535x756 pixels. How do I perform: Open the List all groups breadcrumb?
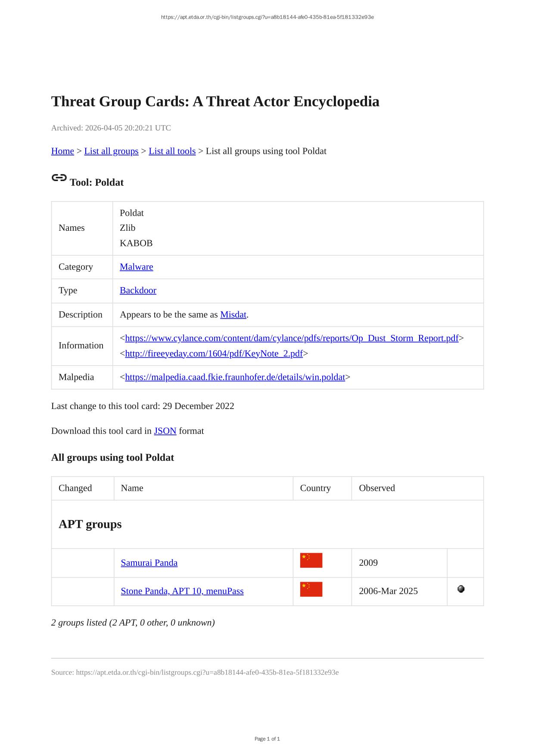pyautogui.click(x=111, y=151)
